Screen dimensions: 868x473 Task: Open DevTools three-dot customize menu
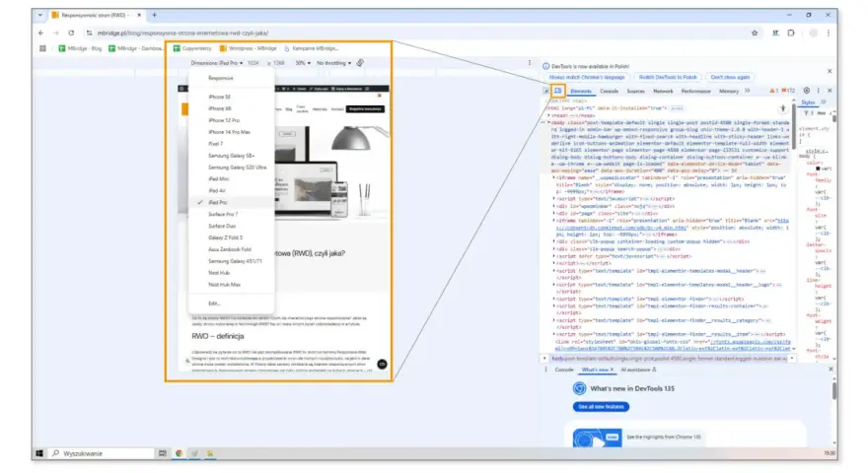pos(818,91)
